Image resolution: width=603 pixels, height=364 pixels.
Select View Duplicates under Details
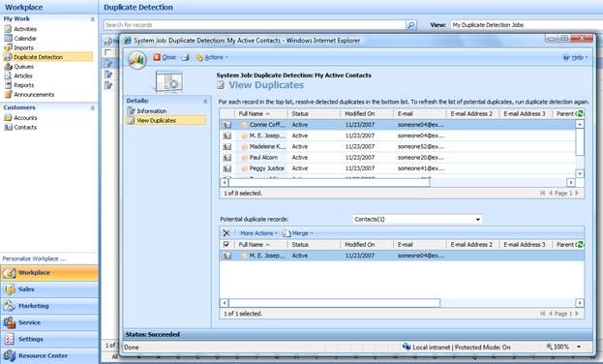click(166, 120)
